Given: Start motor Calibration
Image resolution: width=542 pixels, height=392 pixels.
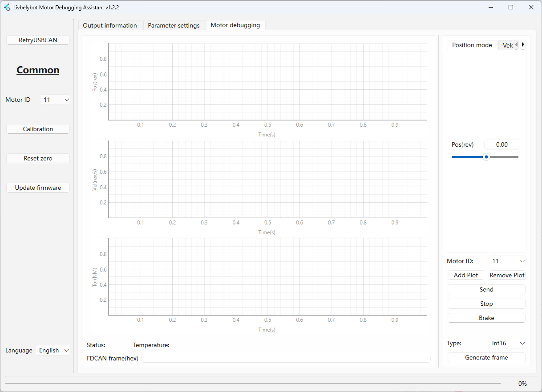Looking at the screenshot, I should tap(38, 129).
